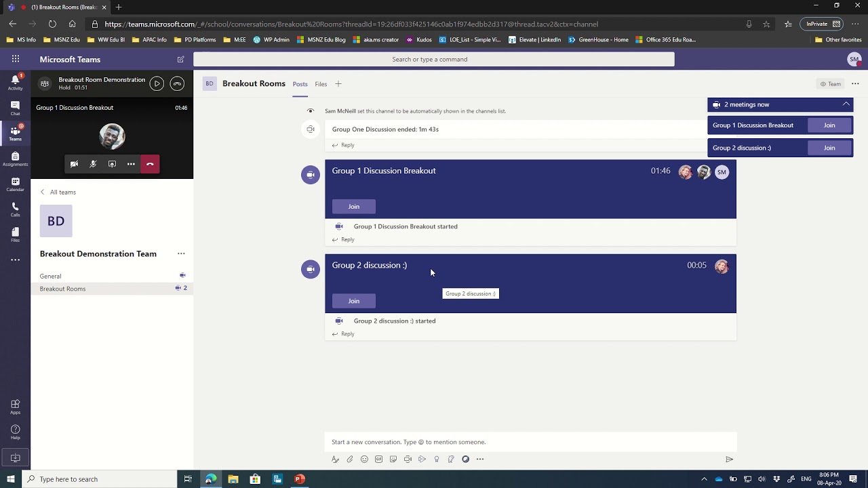Open File Explorer from the taskbar
The width and height of the screenshot is (868, 488).
[x=233, y=479]
